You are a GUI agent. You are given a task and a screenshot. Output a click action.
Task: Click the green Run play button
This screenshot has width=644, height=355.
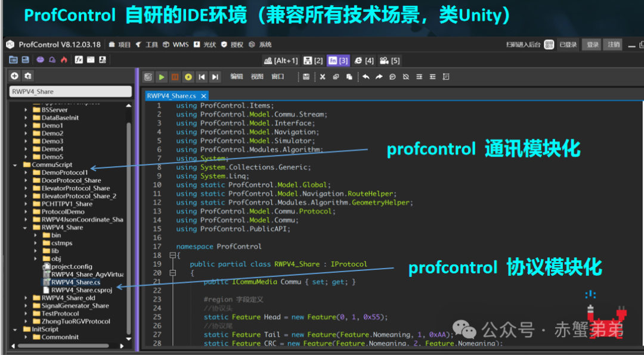point(162,77)
